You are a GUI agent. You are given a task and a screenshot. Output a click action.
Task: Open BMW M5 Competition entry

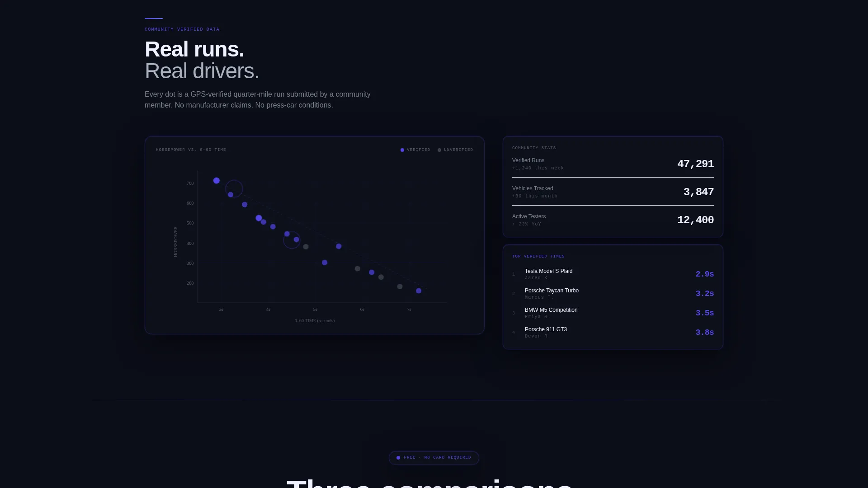(613, 313)
